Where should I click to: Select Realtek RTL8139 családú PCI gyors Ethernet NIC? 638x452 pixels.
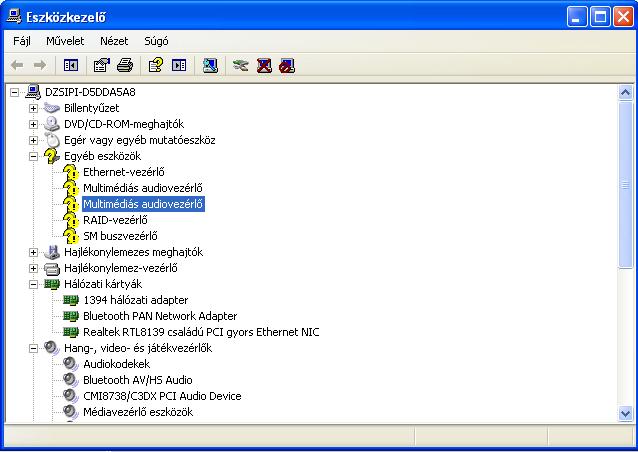click(x=201, y=332)
